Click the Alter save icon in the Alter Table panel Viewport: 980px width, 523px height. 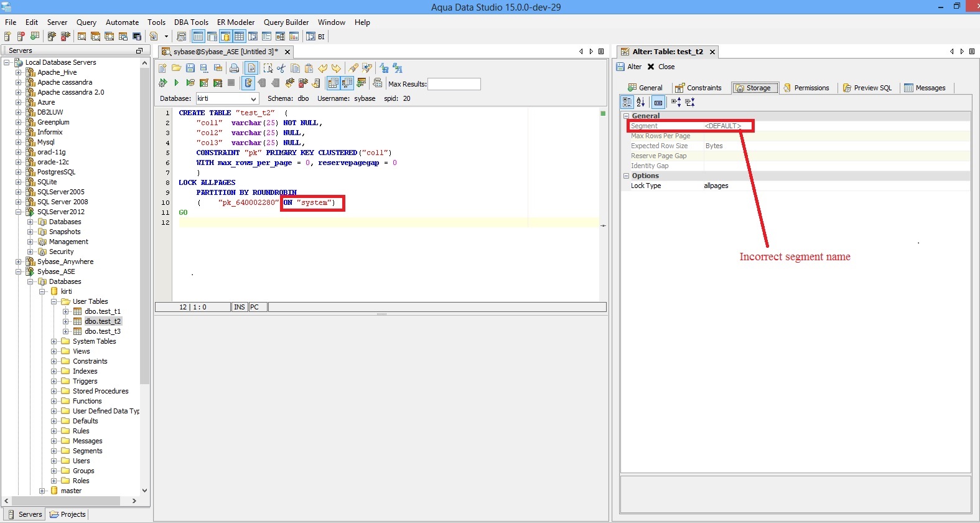(620, 67)
